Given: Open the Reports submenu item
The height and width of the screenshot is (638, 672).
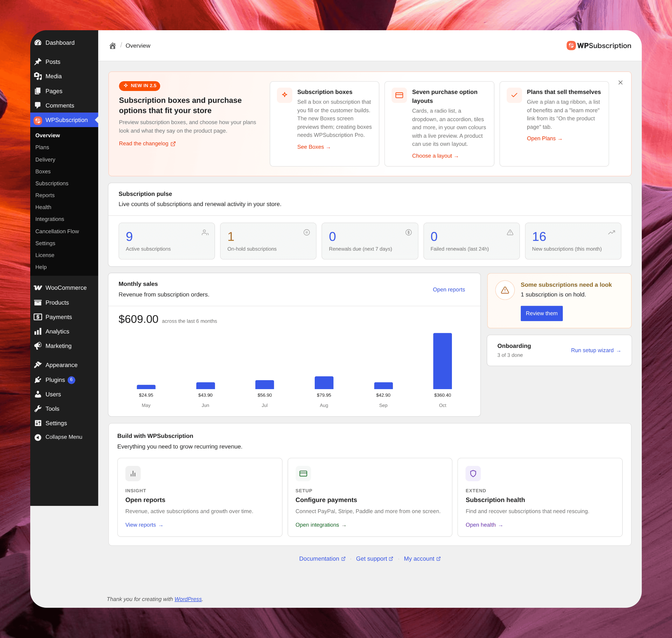Looking at the screenshot, I should (64, 195).
